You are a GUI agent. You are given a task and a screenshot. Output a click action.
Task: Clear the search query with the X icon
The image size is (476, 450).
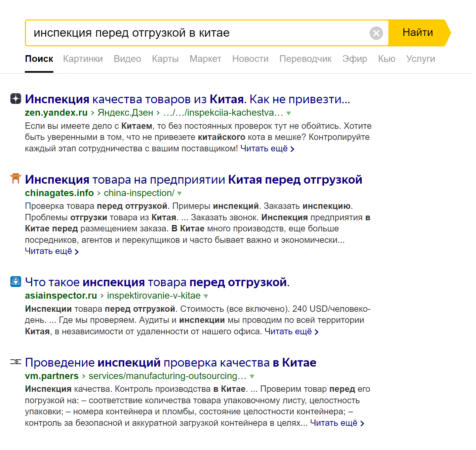tap(376, 33)
